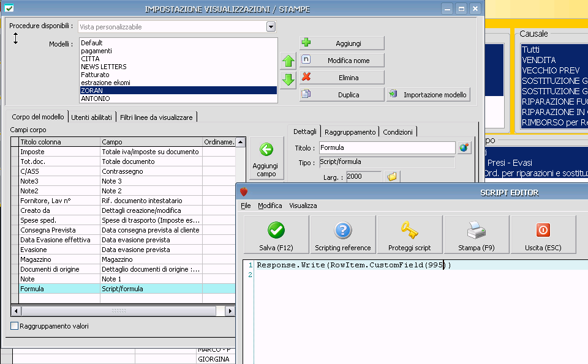Select the ZORAN model
588x364 pixels.
(x=178, y=91)
